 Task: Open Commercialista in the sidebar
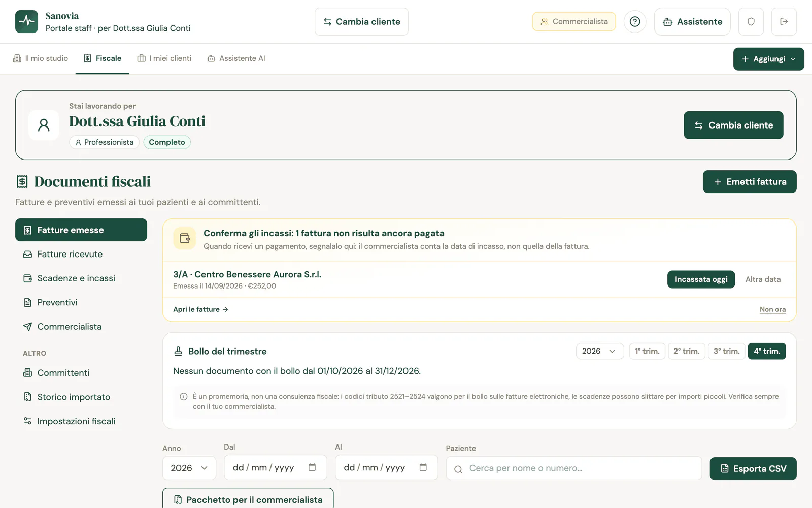(x=81, y=327)
